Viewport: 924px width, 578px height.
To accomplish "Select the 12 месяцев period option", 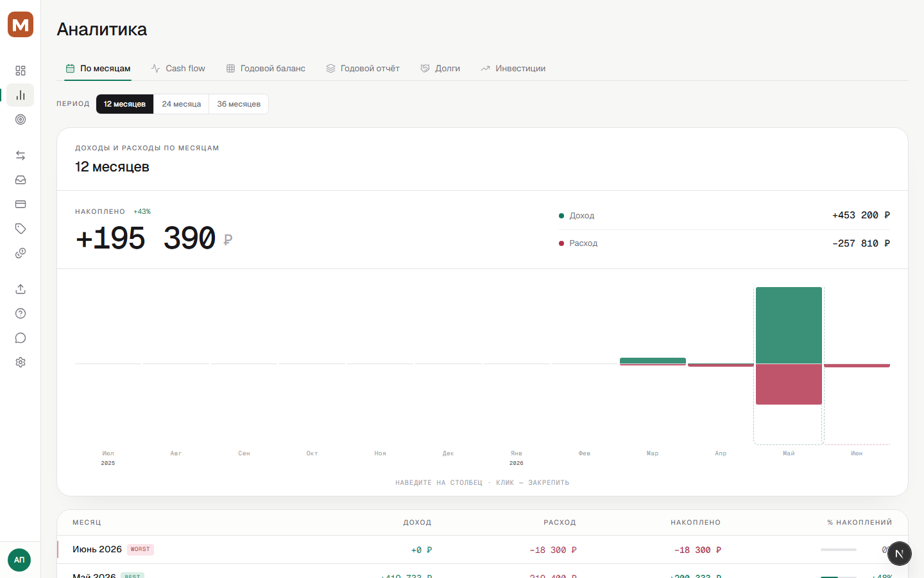I will tap(124, 104).
